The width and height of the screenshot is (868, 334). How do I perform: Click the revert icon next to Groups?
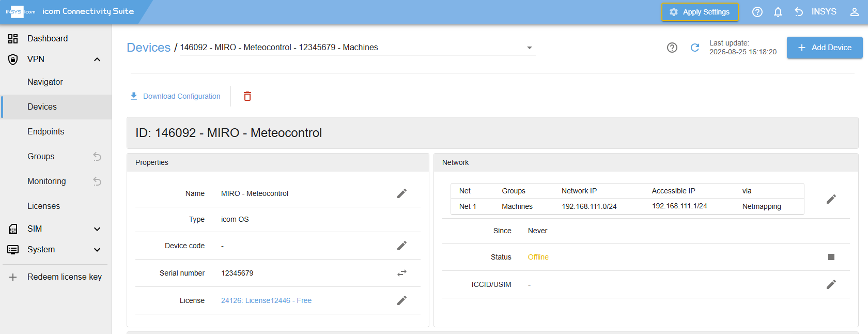[97, 157]
